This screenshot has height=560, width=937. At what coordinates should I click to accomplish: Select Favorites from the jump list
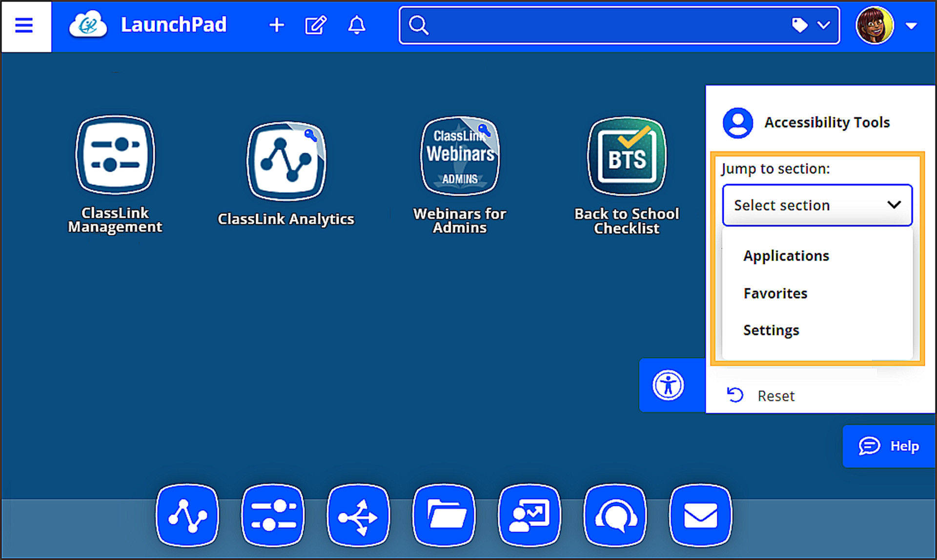coord(775,293)
